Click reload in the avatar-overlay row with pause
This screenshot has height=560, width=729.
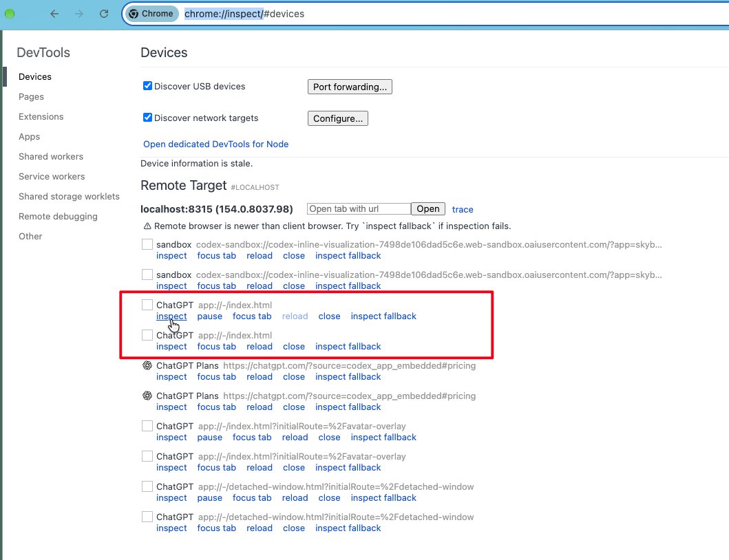point(295,438)
